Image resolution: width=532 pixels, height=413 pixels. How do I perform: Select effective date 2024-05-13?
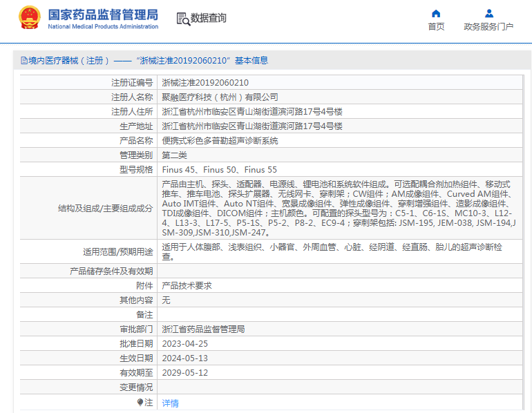[x=185, y=358]
